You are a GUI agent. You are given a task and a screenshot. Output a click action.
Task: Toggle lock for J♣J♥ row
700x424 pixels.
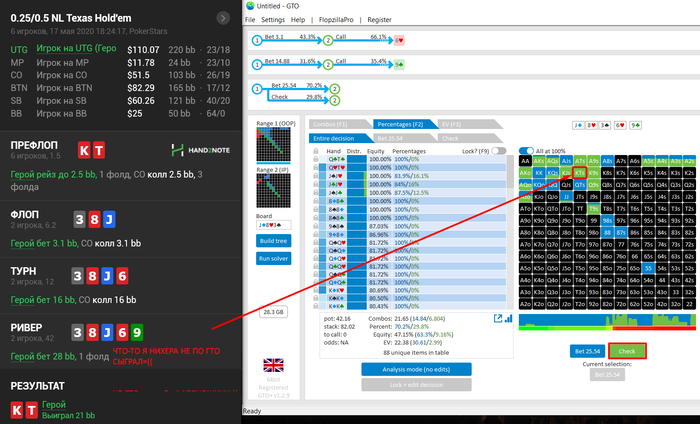(316, 184)
